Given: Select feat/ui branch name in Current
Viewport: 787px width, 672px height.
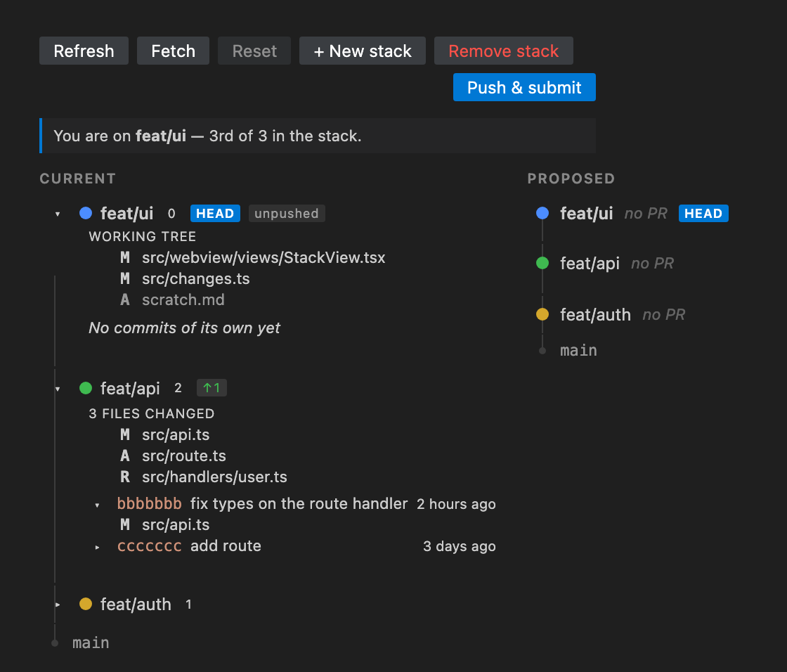Looking at the screenshot, I should click(126, 214).
